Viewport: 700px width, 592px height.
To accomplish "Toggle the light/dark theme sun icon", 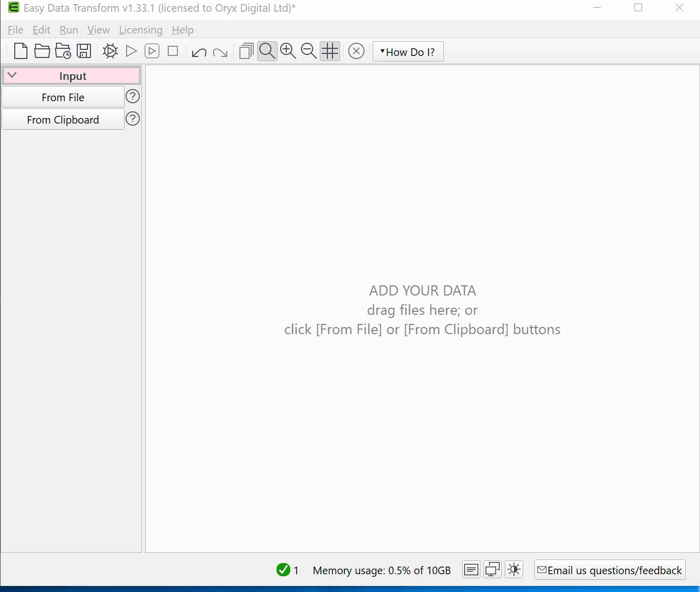I will pyautogui.click(x=514, y=570).
